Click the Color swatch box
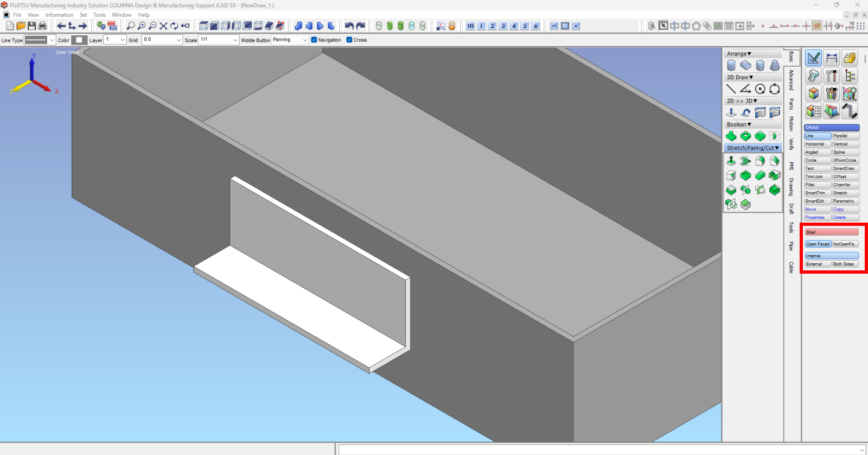This screenshot has height=455, width=868. point(79,40)
